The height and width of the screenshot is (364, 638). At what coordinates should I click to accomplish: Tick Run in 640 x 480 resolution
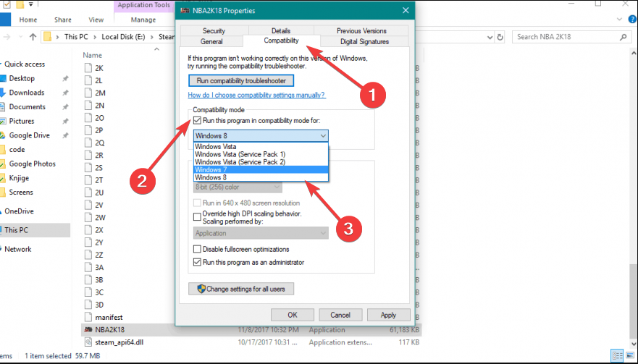tap(198, 203)
